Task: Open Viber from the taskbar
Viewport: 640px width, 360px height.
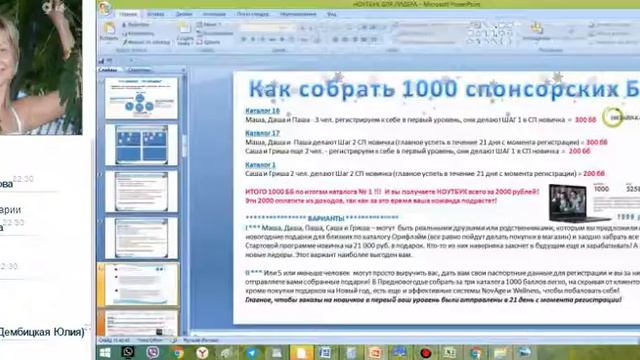Action: click(x=153, y=353)
